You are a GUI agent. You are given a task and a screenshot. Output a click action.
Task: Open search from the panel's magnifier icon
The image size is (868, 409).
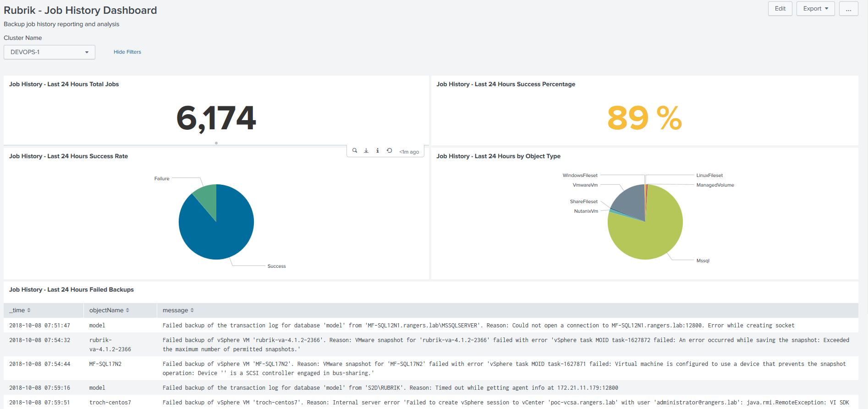click(x=355, y=150)
